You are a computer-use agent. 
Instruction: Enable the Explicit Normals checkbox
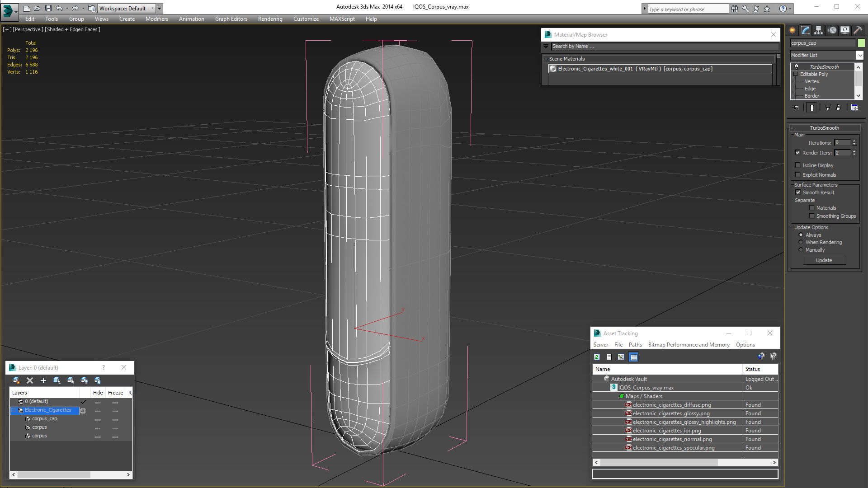pos(797,175)
